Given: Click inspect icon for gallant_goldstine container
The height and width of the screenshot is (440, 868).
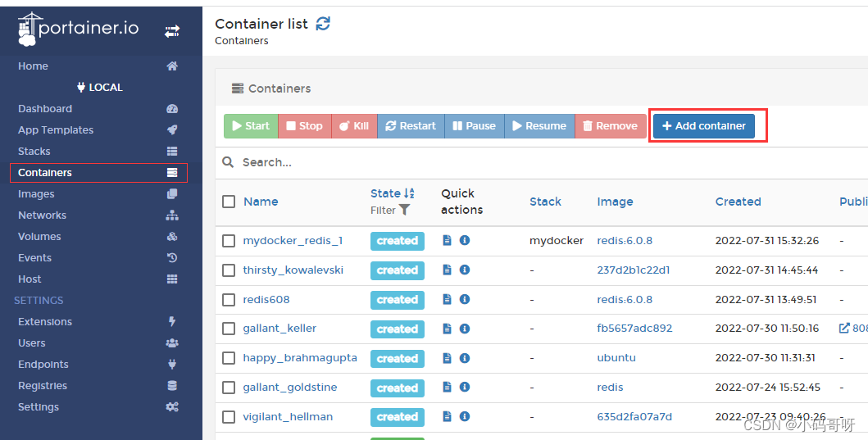Looking at the screenshot, I should pos(465,388).
